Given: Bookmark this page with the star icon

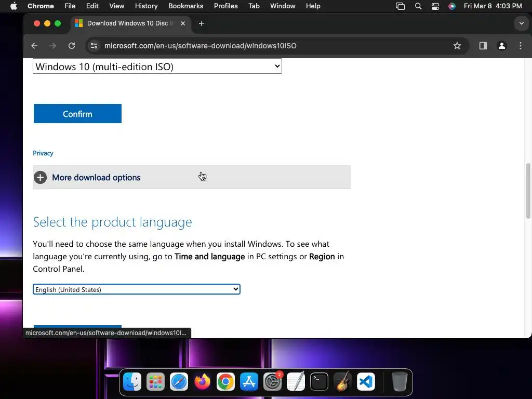Looking at the screenshot, I should pyautogui.click(x=457, y=46).
